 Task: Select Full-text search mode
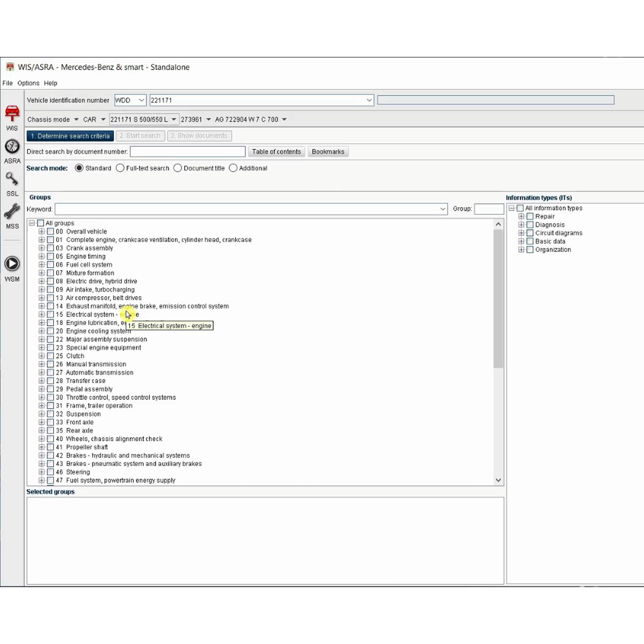click(120, 168)
